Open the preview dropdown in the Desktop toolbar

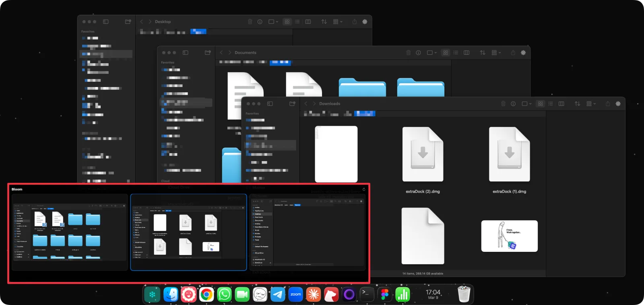pyautogui.click(x=273, y=21)
